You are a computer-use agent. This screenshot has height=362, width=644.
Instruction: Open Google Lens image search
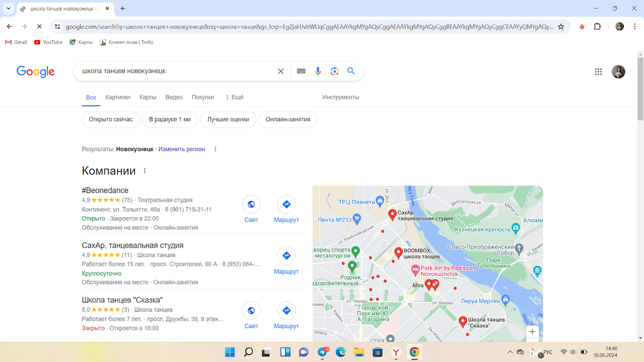pyautogui.click(x=334, y=70)
